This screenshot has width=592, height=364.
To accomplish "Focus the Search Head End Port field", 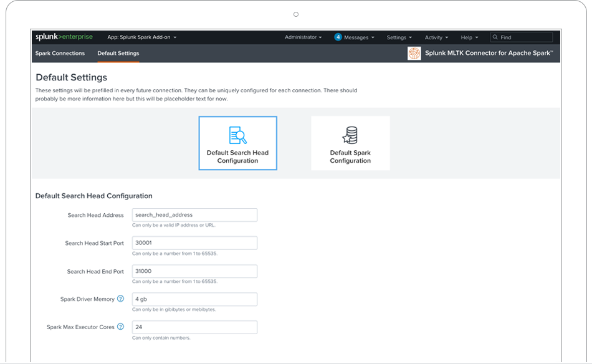I will tap(194, 271).
